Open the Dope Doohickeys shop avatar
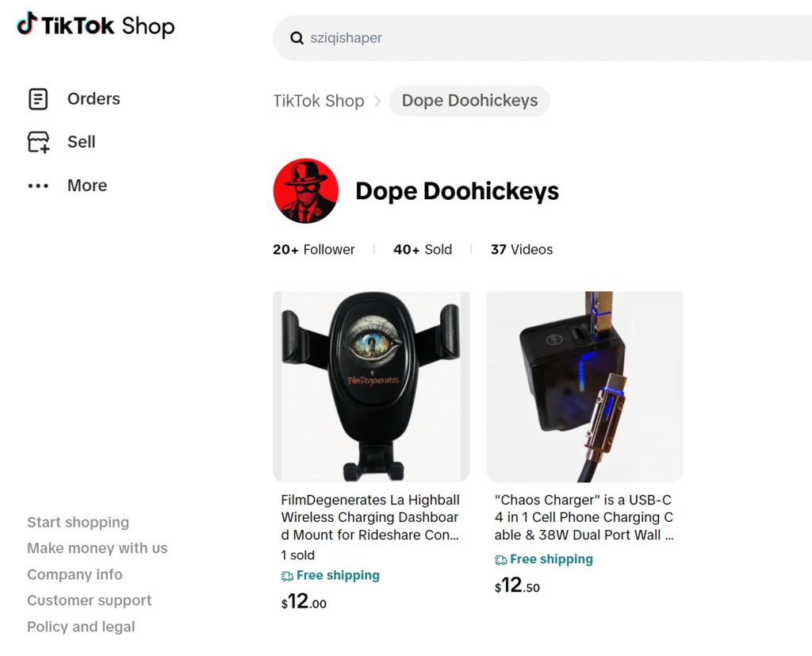Screen dimensions: 812x656 coord(306,190)
